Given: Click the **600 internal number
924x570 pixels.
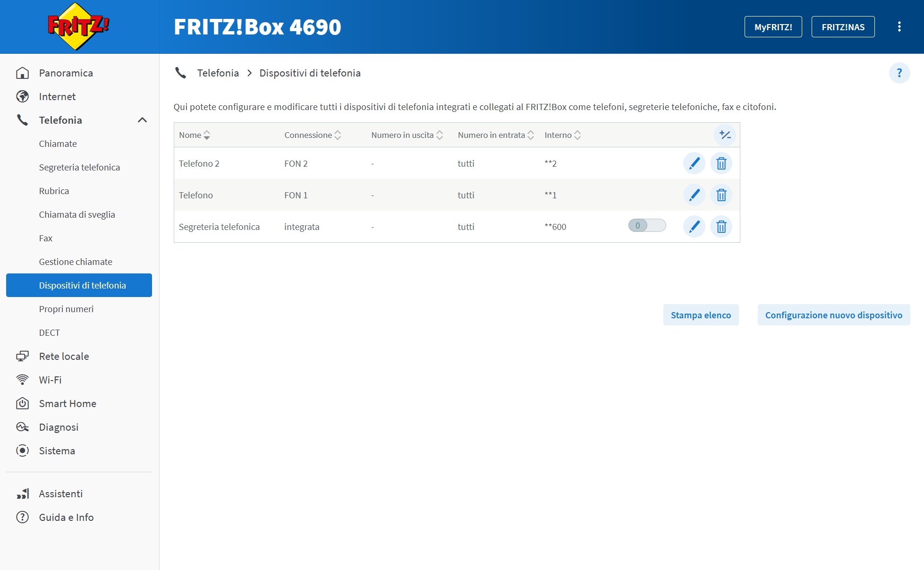Looking at the screenshot, I should 555,227.
